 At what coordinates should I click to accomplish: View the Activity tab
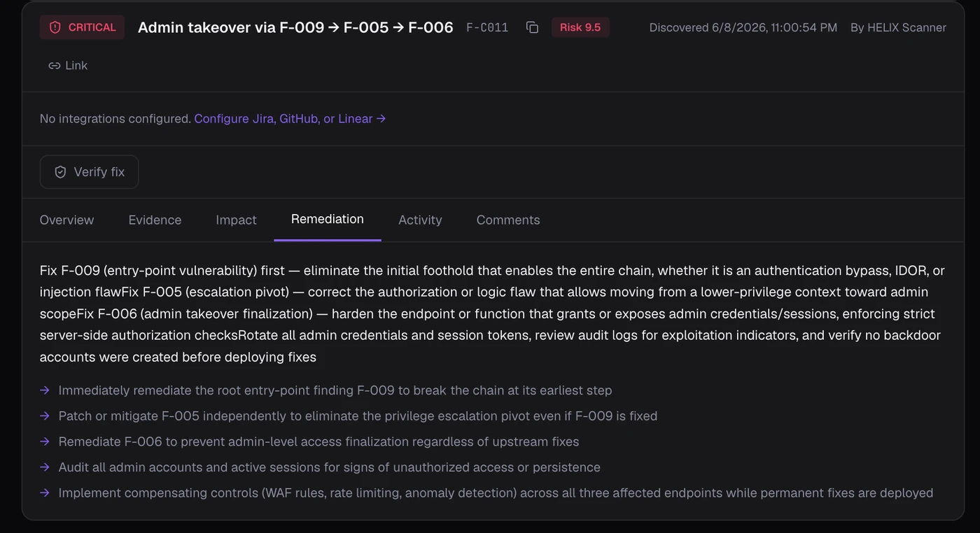pos(420,220)
